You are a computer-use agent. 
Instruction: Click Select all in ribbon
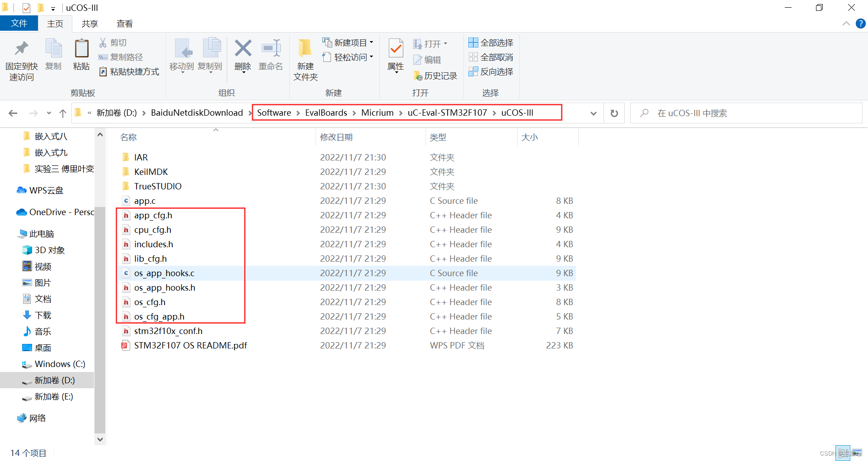[491, 42]
